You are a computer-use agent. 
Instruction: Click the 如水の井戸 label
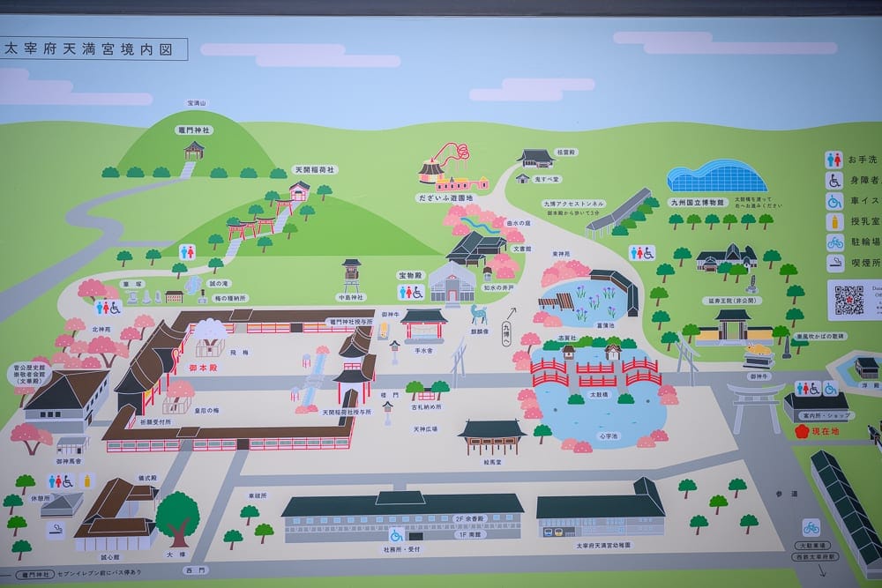(x=499, y=287)
